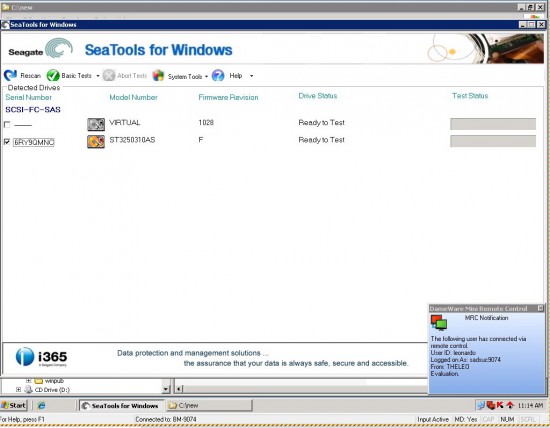Screen dimensions: 550x428
Task: Open the Help dropdown arrow
Action: (251, 76)
